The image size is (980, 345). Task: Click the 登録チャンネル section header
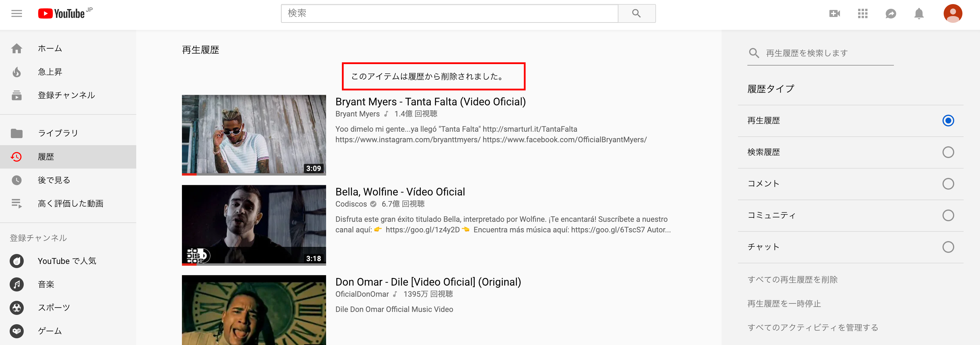38,238
